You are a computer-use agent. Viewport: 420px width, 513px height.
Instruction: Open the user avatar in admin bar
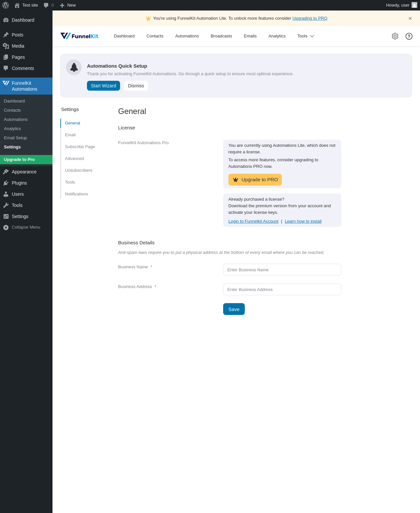pyautogui.click(x=414, y=5)
